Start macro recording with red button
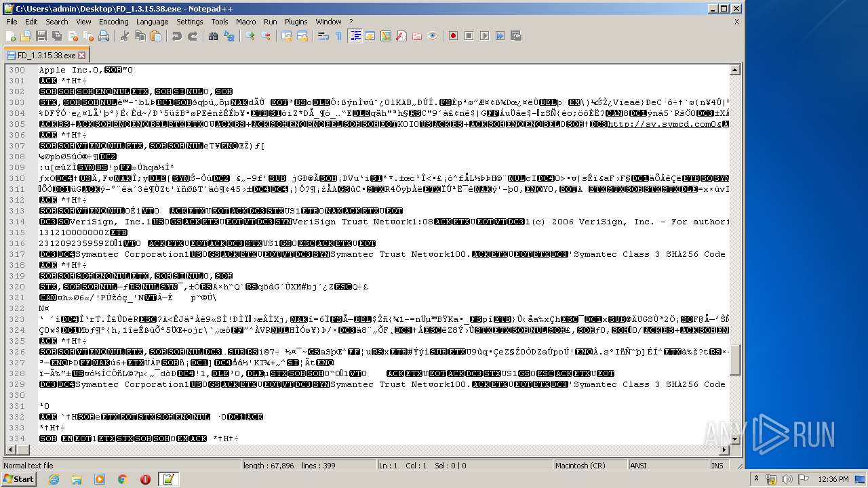Image resolution: width=868 pixels, height=488 pixels. click(454, 36)
